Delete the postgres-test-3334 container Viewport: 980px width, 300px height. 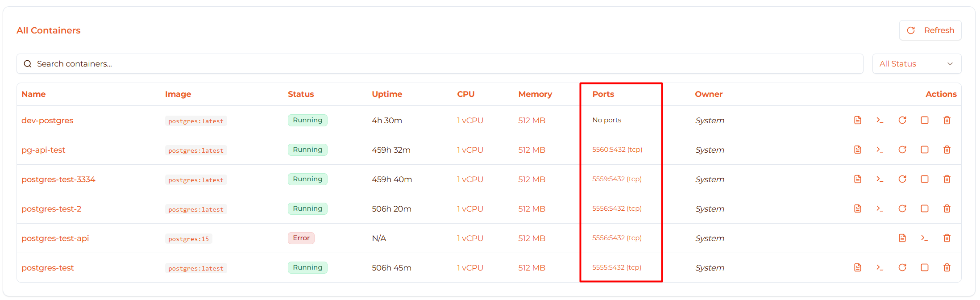pyautogui.click(x=947, y=179)
